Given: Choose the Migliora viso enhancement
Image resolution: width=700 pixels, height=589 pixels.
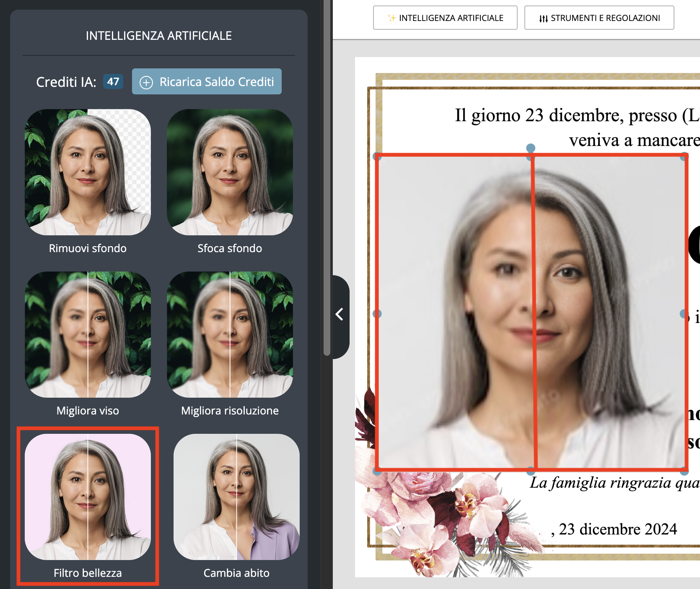Looking at the screenshot, I should (x=87, y=335).
